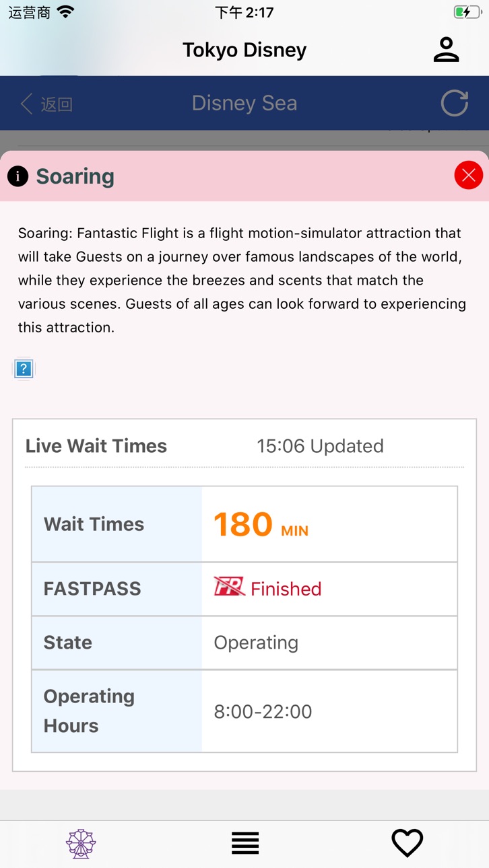Image resolution: width=489 pixels, height=868 pixels.
Task: Tap the back chevron arrow
Action: [x=26, y=104]
